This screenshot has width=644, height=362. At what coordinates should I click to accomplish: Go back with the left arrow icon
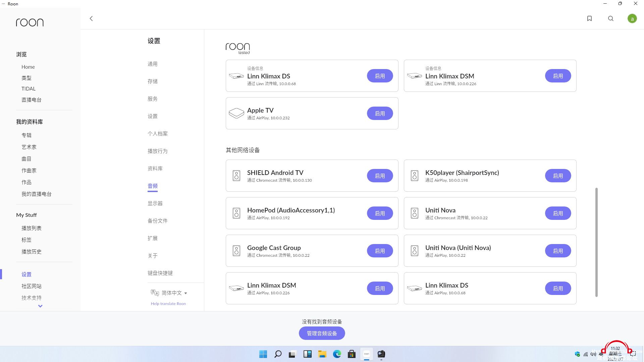[91, 18]
